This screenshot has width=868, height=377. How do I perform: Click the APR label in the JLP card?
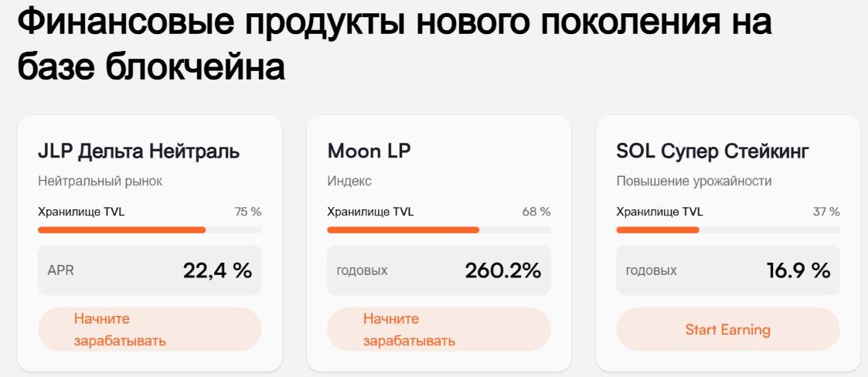click(x=60, y=270)
